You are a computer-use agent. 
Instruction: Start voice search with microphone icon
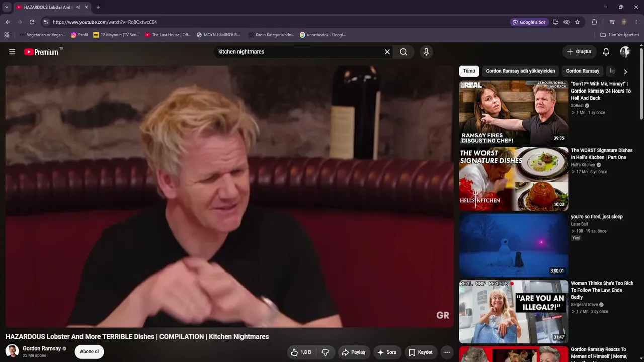(x=426, y=52)
